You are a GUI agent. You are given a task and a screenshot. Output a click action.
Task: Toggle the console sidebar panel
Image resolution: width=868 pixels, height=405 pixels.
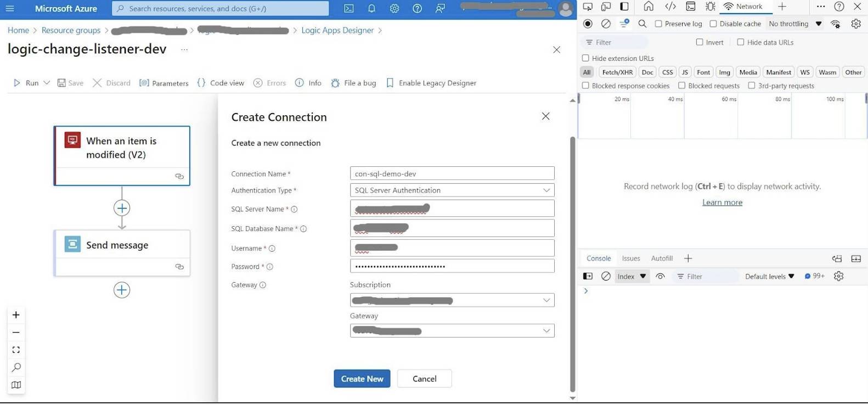(588, 276)
